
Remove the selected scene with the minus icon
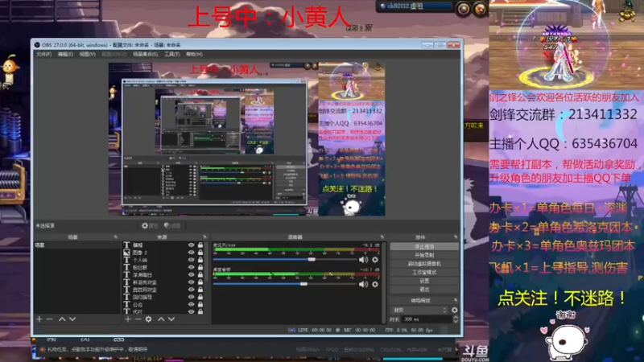coord(49,319)
